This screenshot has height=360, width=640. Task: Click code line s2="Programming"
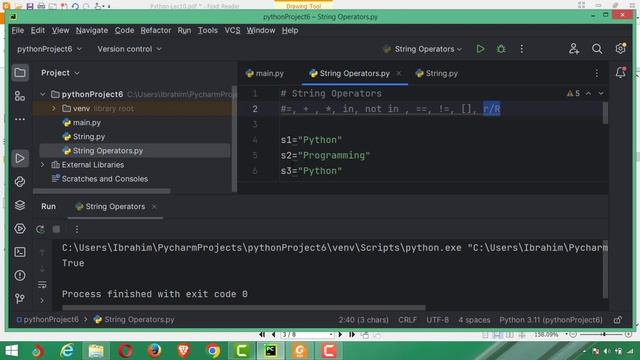tap(325, 156)
